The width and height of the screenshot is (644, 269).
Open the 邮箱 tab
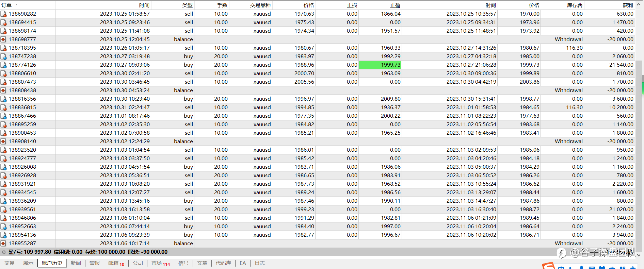coord(116,263)
